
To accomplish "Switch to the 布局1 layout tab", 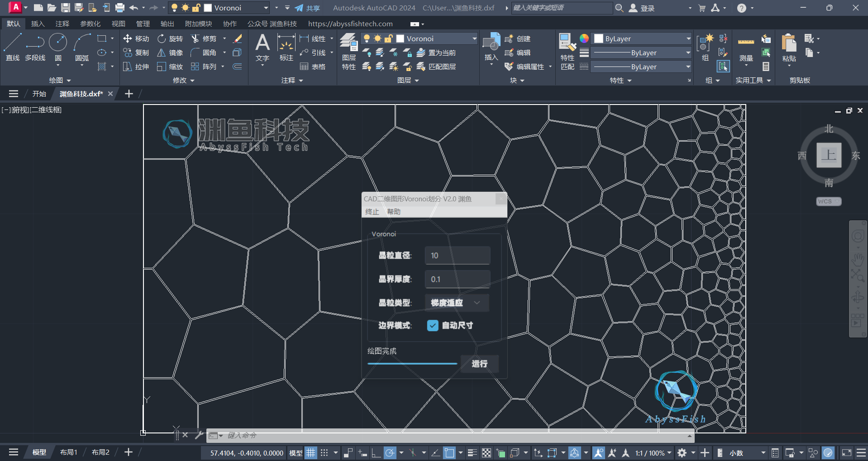I will click(x=69, y=452).
